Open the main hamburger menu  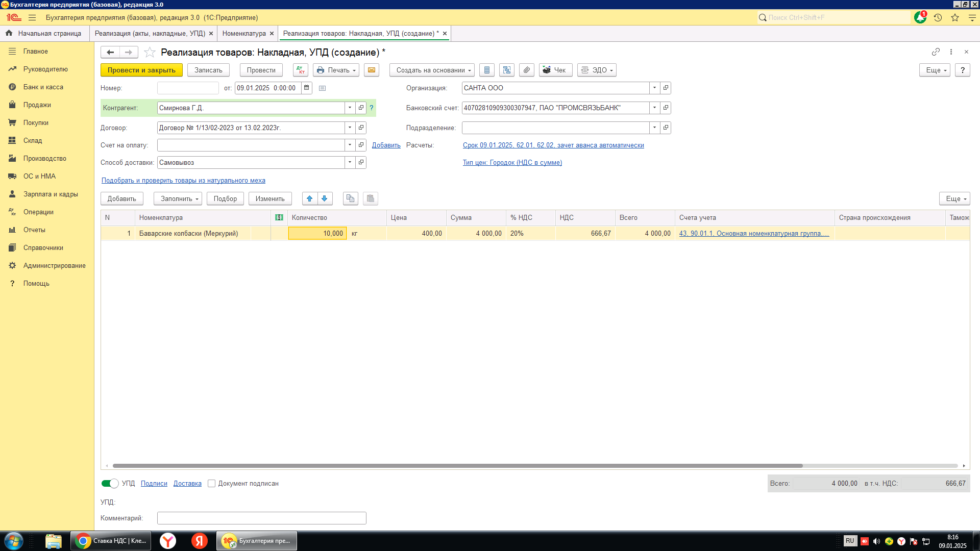pos(32,17)
